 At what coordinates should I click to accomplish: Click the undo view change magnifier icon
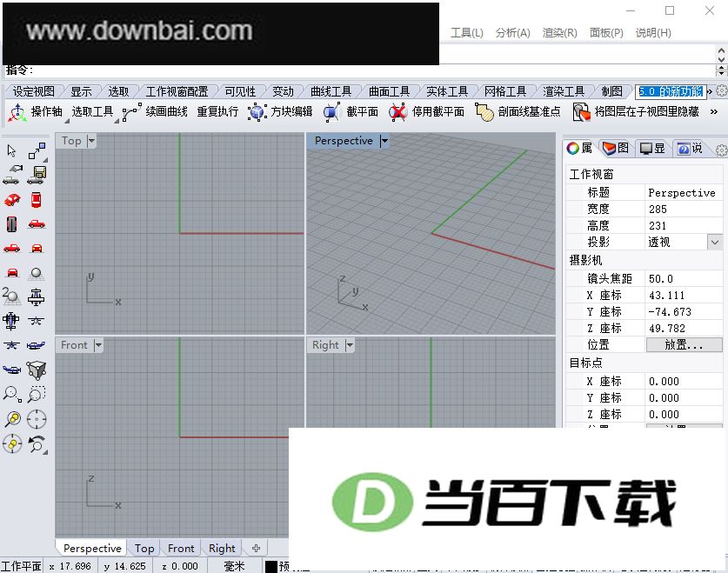pyautogui.click(x=37, y=444)
